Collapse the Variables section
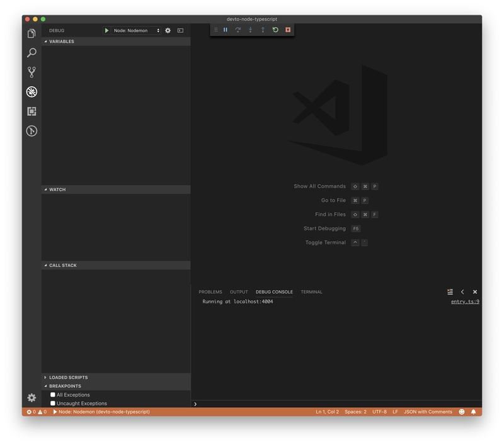Image resolution: width=504 pixels, height=445 pixels. pyautogui.click(x=116, y=42)
